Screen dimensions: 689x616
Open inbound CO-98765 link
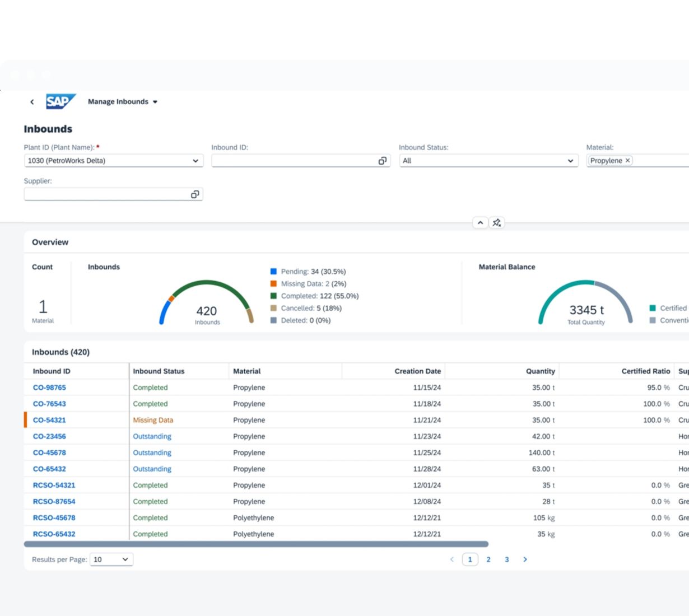click(x=49, y=388)
